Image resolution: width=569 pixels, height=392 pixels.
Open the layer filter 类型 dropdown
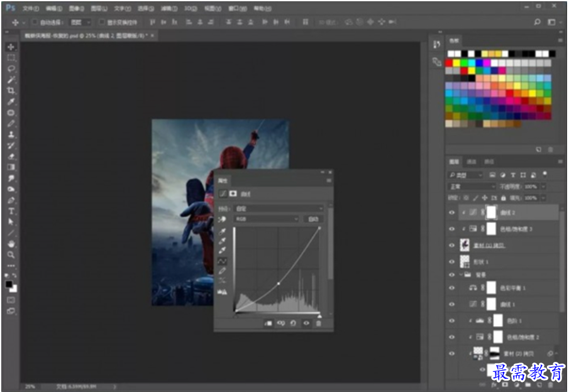point(465,175)
